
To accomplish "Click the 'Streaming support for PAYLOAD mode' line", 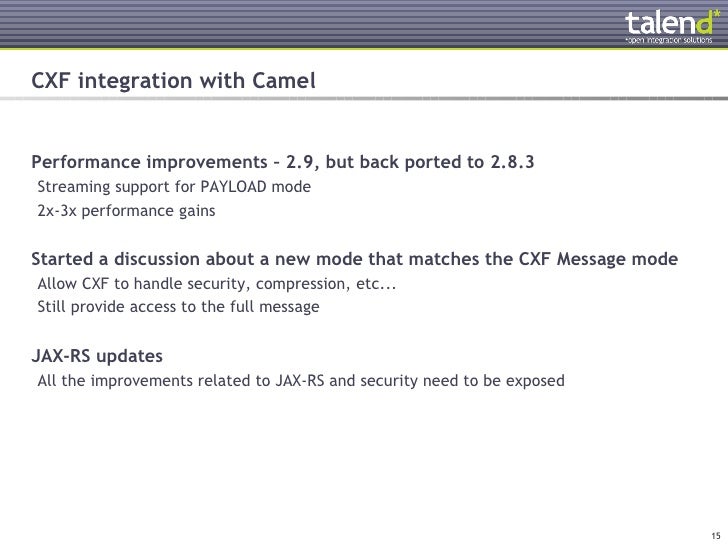I will [x=174, y=187].
